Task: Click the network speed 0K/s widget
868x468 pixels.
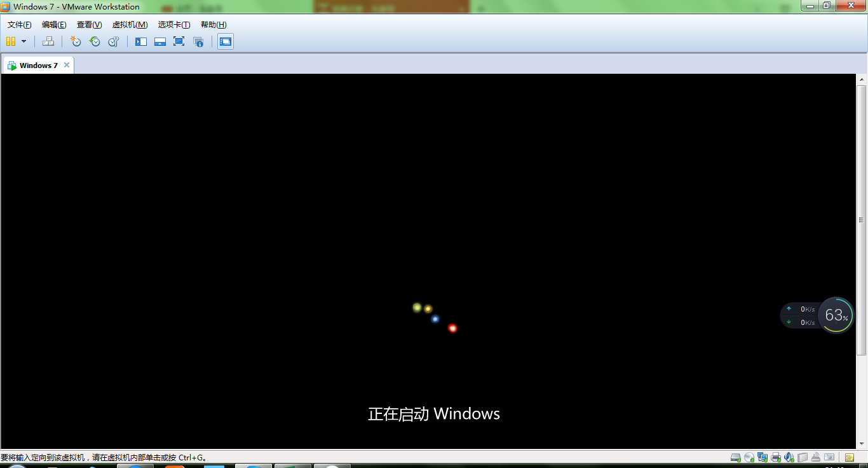Action: coord(799,315)
